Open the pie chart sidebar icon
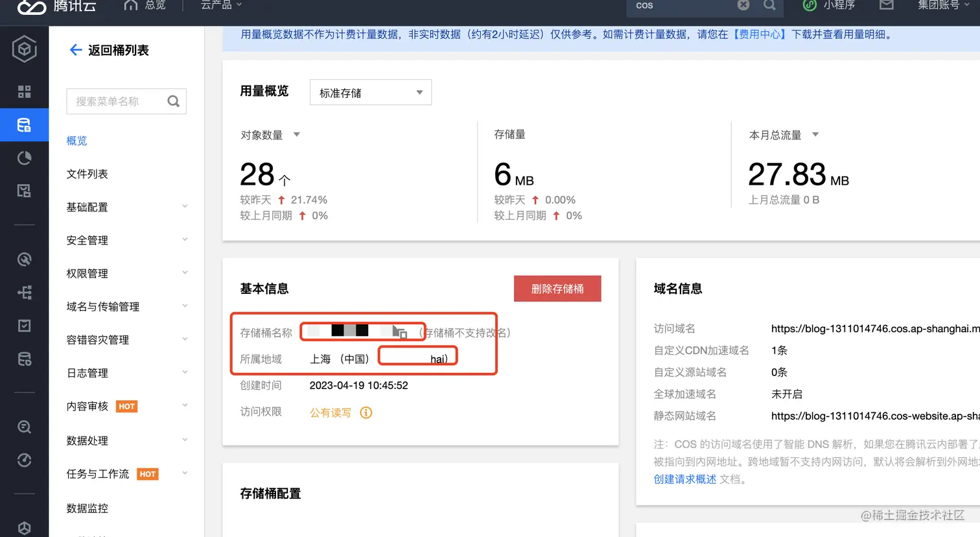The width and height of the screenshot is (980, 537). [24, 158]
